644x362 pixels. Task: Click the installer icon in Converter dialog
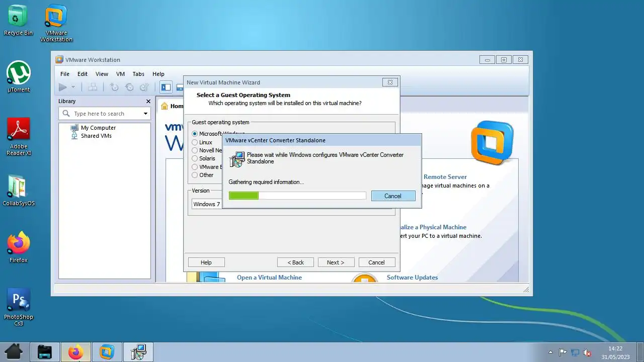tap(237, 159)
